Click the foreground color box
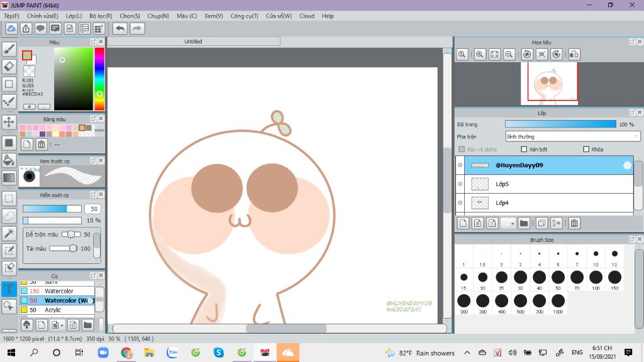Screen dimensions: 644x362 (26, 55)
